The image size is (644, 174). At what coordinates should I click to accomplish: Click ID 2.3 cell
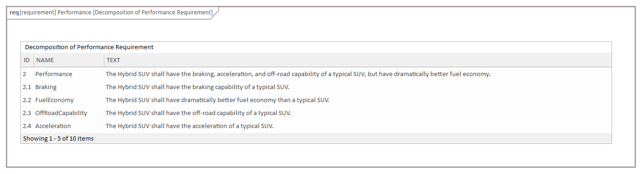[27, 113]
